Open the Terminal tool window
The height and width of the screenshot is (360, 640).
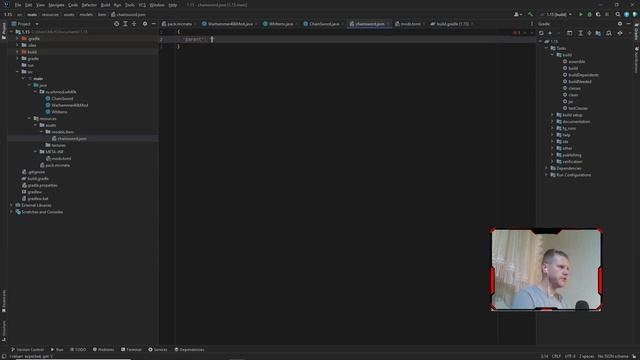(131, 349)
